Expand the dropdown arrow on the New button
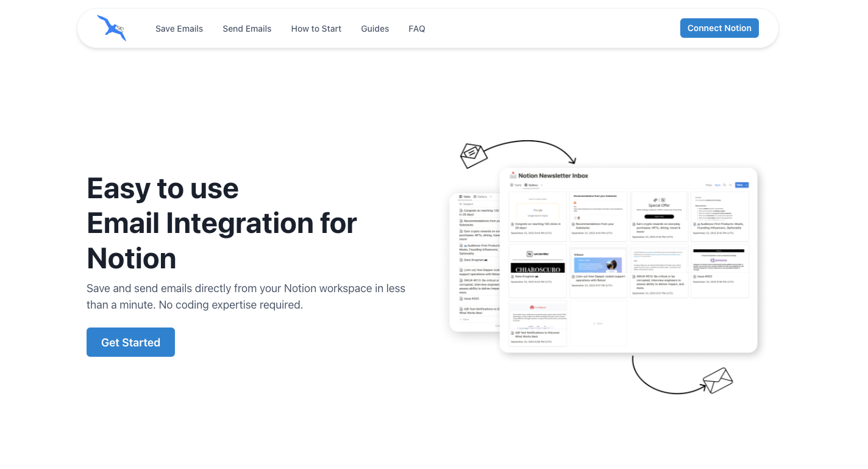This screenshot has width=868, height=469. click(x=747, y=185)
